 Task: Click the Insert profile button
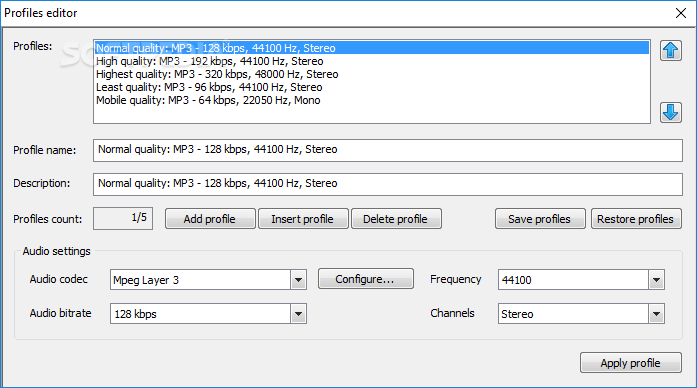[303, 219]
